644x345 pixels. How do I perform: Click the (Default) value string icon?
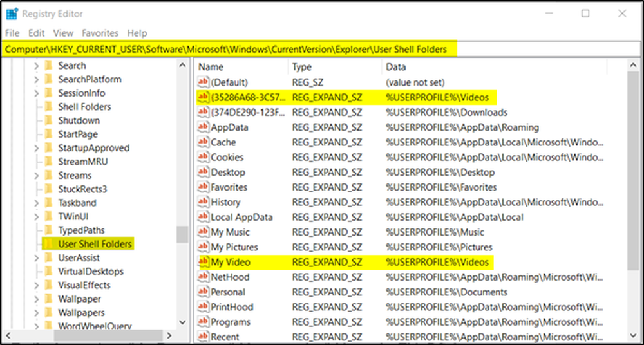[204, 82]
